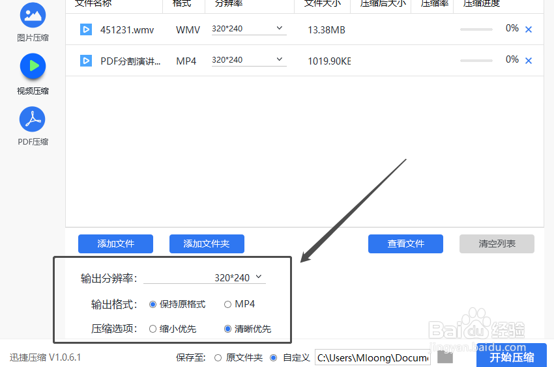Click the file name column header (文件名称)
Image resolution: width=559 pixels, height=367 pixels.
(x=93, y=4)
